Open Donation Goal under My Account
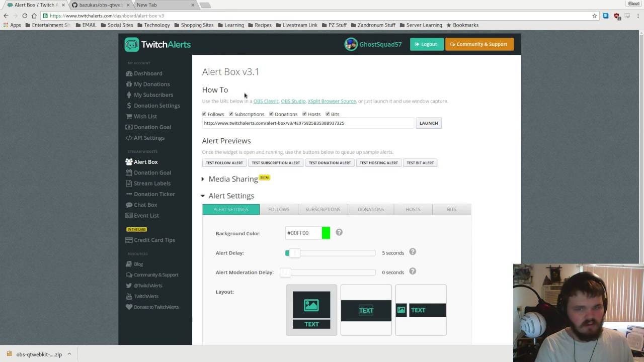This screenshot has width=644, height=362. pyautogui.click(x=148, y=127)
